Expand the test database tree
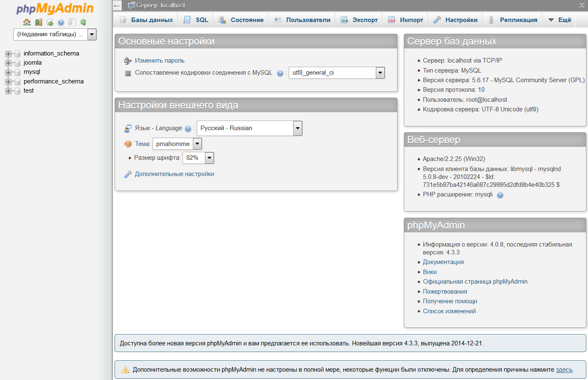This screenshot has height=380, width=588. (x=8, y=91)
